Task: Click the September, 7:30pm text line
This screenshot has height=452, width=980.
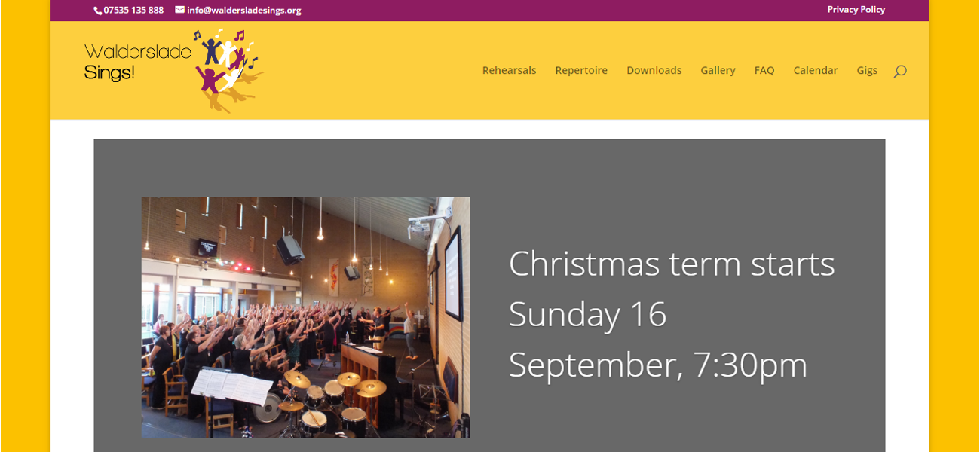Action: [658, 365]
